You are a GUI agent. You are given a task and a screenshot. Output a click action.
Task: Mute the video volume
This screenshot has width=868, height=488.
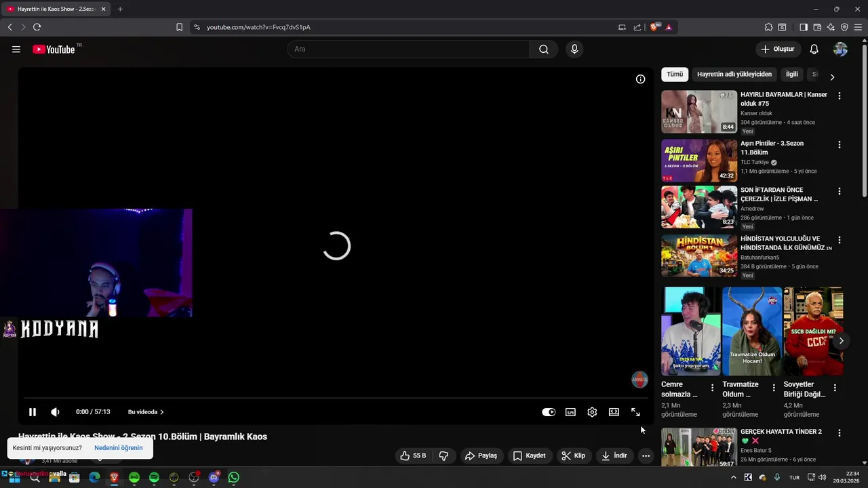55,412
